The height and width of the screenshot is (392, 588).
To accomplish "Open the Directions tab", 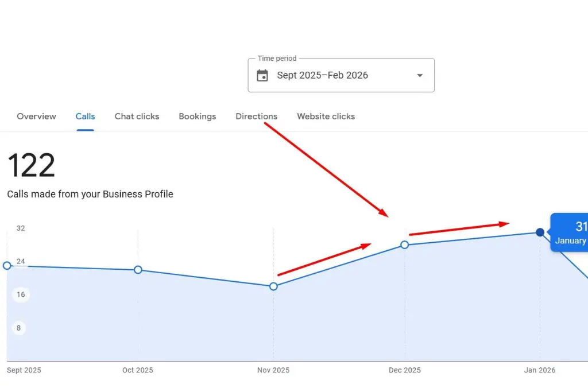I will (256, 117).
